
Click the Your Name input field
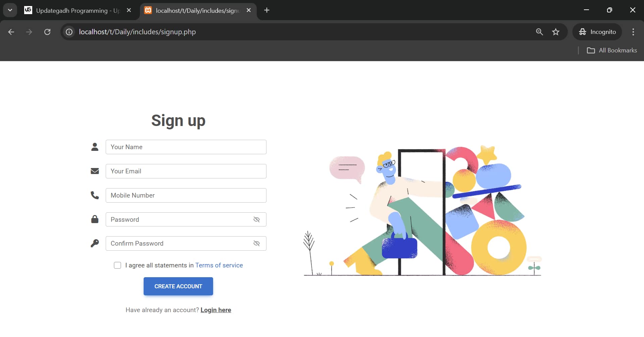186,147
